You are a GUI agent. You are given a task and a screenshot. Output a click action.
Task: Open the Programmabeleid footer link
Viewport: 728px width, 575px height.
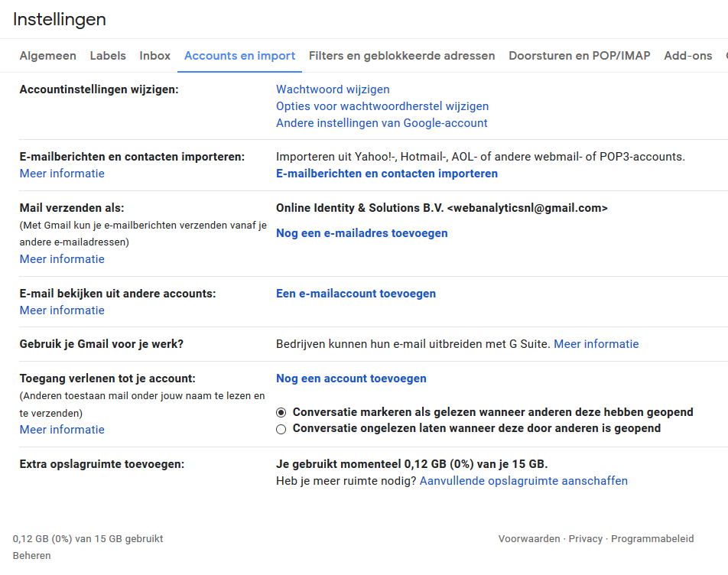pyautogui.click(x=652, y=539)
